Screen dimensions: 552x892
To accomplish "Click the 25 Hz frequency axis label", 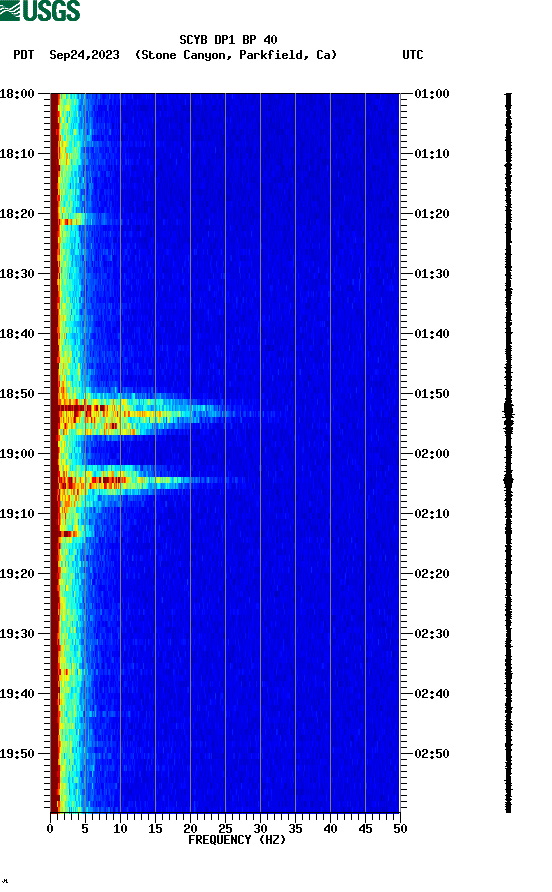I will (x=225, y=829).
